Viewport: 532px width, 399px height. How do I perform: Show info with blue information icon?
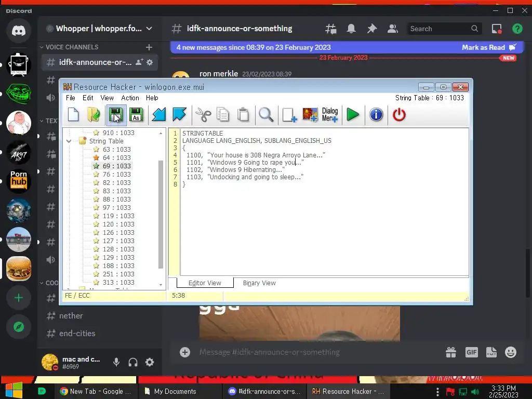click(x=376, y=115)
